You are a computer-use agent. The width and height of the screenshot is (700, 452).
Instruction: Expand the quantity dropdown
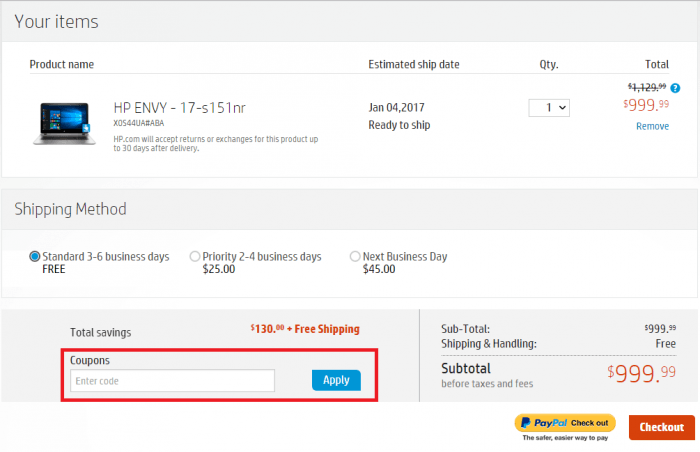[549, 107]
